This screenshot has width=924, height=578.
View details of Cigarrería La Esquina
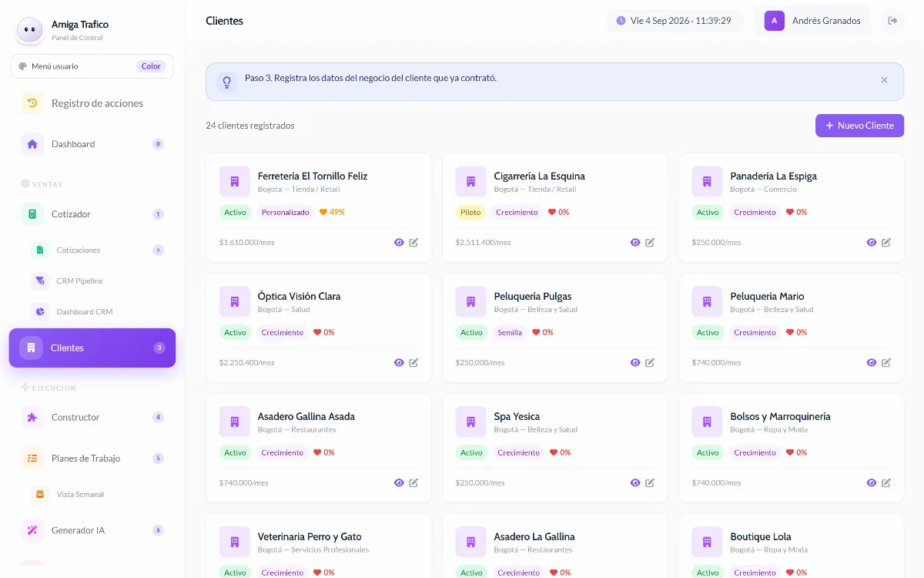pyautogui.click(x=635, y=242)
